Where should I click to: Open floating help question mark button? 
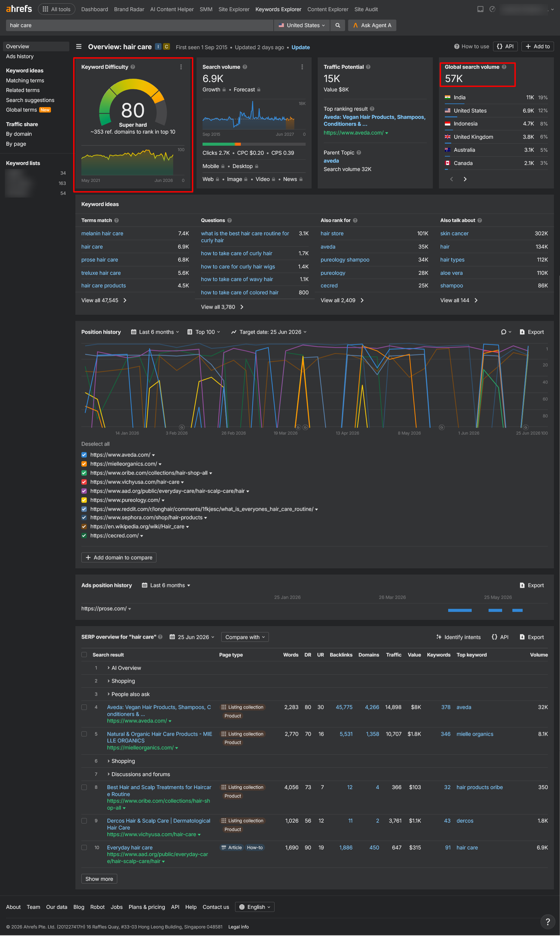tap(548, 922)
